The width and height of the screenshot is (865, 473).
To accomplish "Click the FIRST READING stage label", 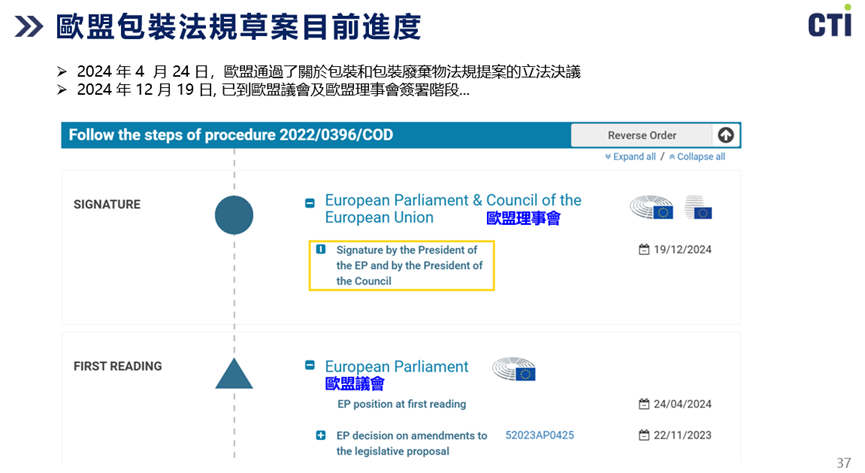I will click(x=118, y=366).
